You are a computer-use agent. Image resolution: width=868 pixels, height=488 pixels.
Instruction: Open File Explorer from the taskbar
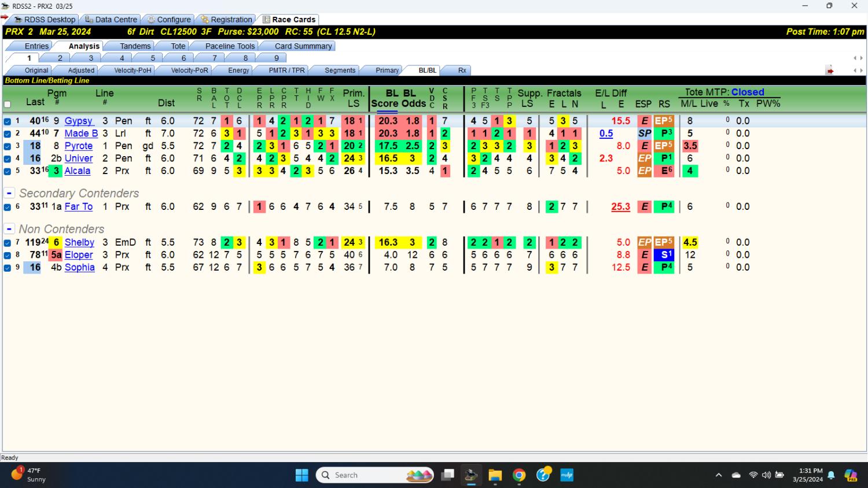[x=495, y=475]
